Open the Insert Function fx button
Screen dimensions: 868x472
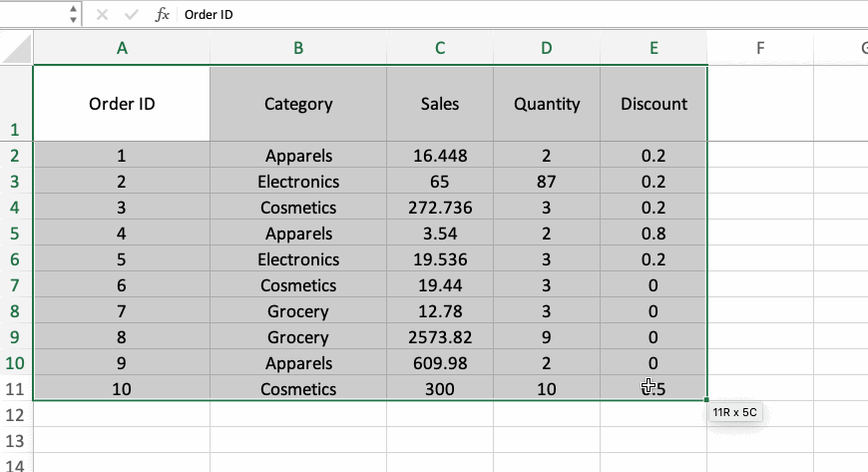coord(163,15)
